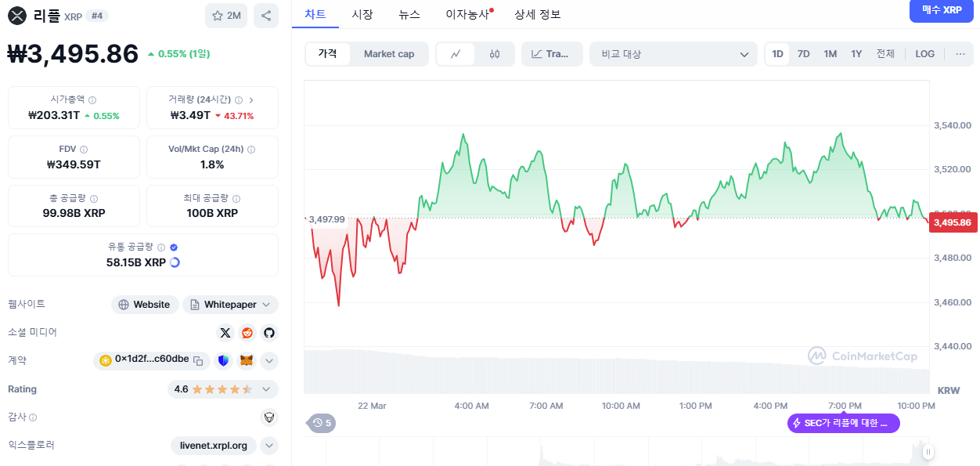This screenshot has height=466, width=980.
Task: Click the ₩203.31T market cap value
Action: [53, 115]
